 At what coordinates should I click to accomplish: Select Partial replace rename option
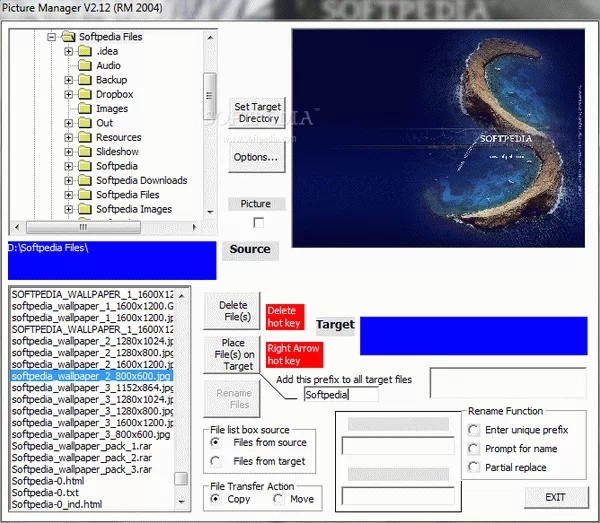pos(473,467)
